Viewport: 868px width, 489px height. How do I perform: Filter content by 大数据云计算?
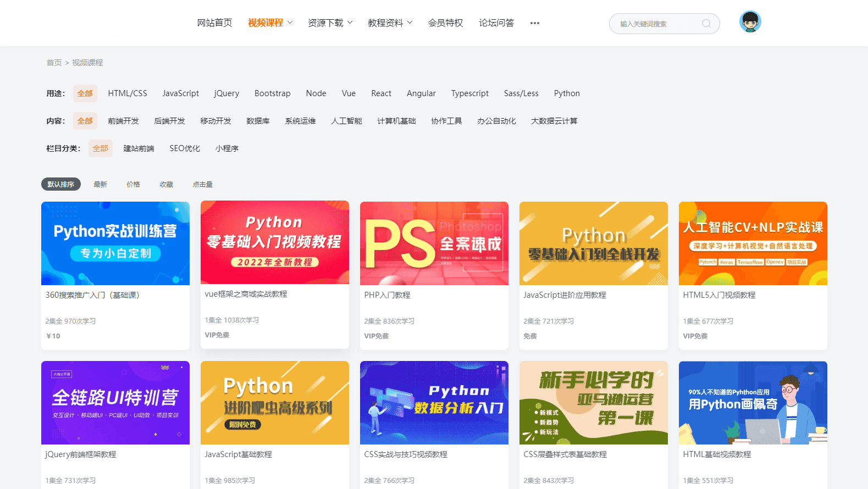[x=554, y=121]
